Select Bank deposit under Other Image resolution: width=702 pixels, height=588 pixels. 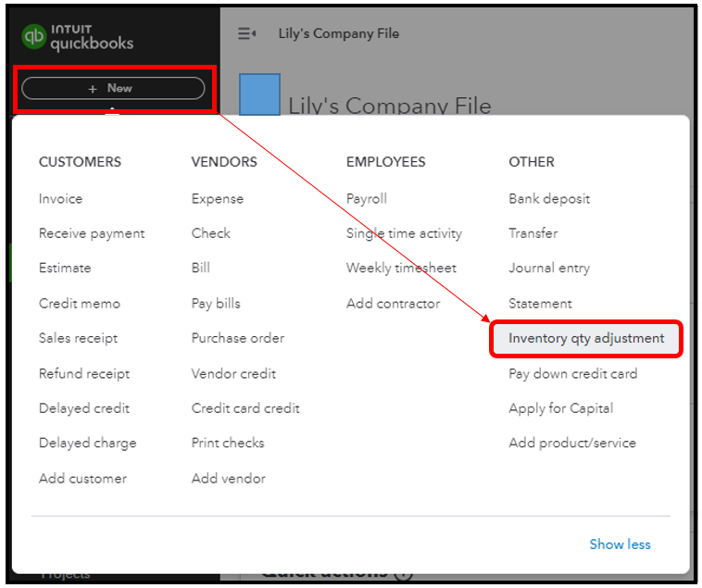[x=549, y=199]
